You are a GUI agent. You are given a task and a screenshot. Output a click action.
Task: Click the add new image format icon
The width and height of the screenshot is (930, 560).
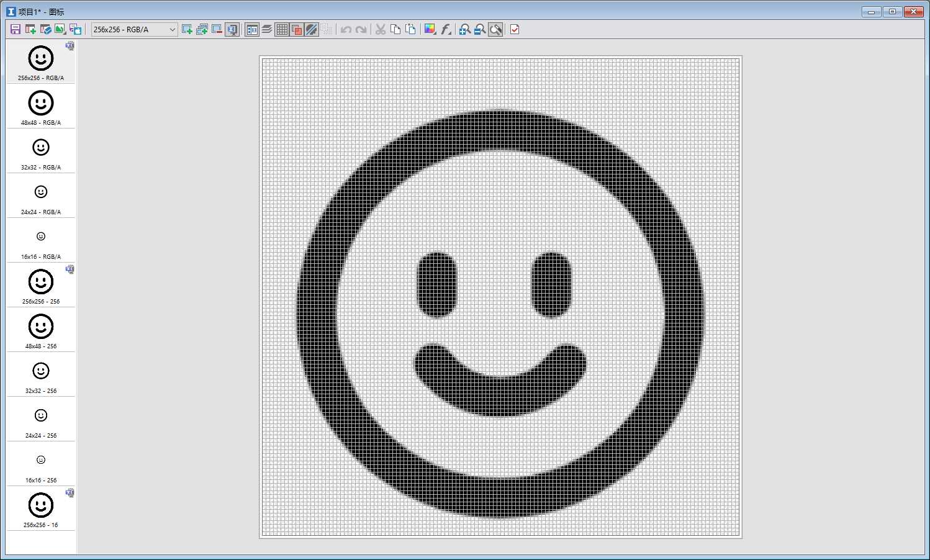pos(187,29)
